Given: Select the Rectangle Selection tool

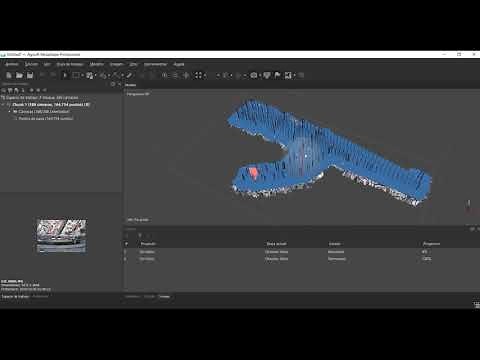Looking at the screenshot, I should point(76,75).
